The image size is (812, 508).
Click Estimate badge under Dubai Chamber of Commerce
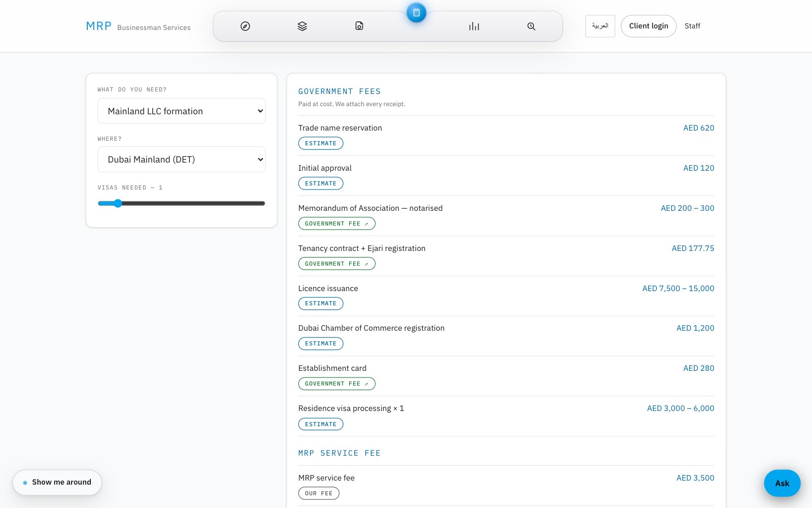[x=321, y=343]
